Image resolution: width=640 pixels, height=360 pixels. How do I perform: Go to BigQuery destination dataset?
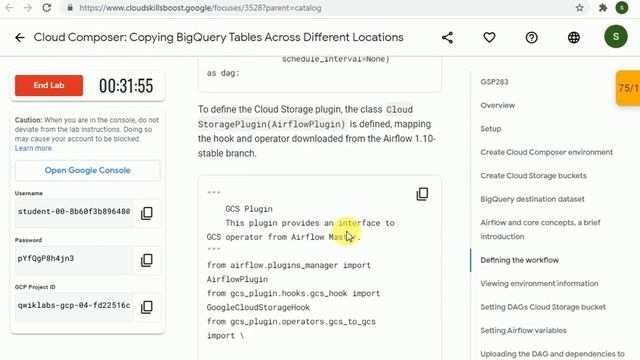point(532,199)
